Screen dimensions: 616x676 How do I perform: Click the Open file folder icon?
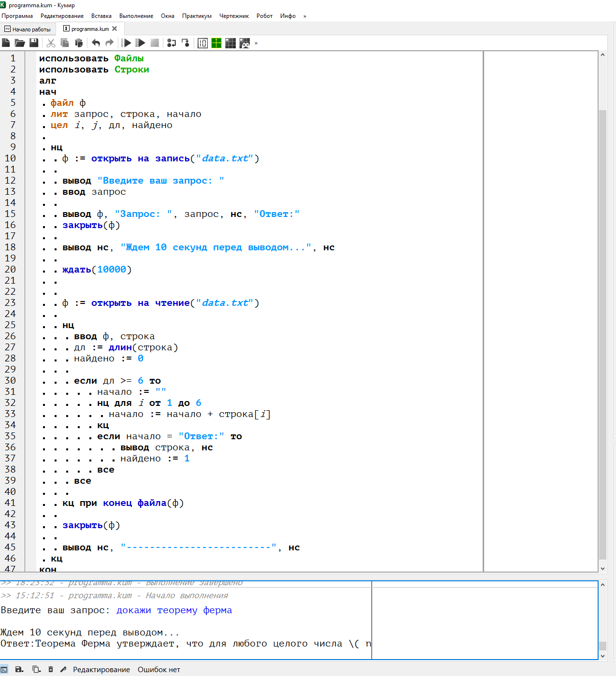tap(20, 43)
